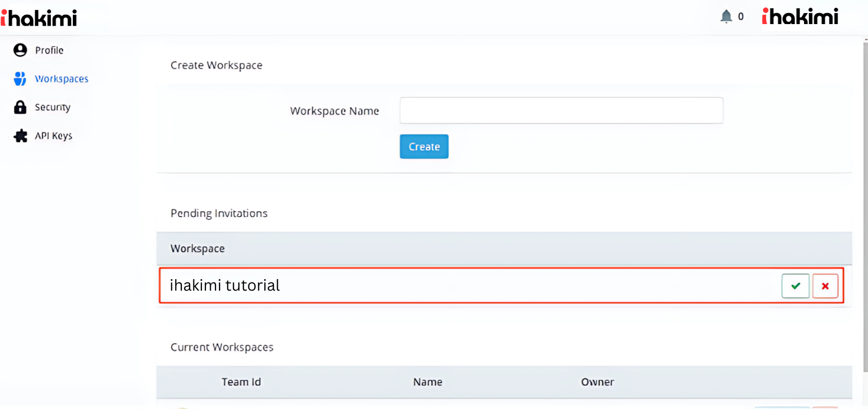
Task: Accept the ihakimi tutorial invitation with green checkmark
Action: [795, 286]
